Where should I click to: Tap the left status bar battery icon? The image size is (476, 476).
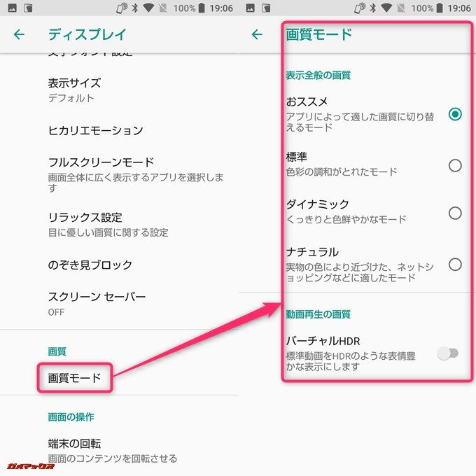202,8
